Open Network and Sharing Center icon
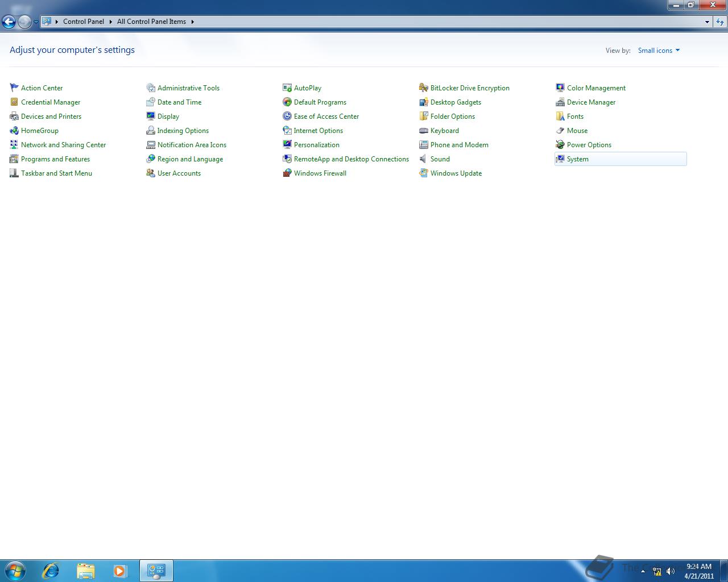Screen dimensions: 728x582 click(14, 144)
